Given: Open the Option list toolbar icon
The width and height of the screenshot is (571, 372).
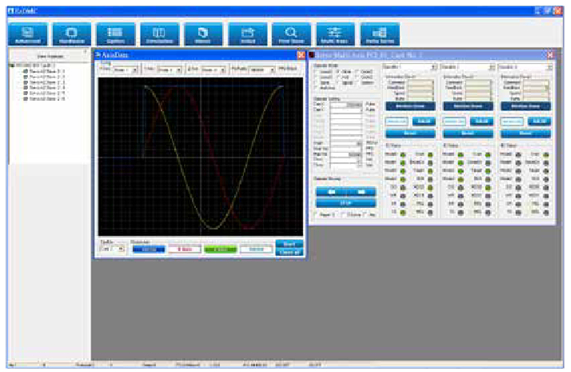Looking at the screenshot, I should tap(116, 34).
